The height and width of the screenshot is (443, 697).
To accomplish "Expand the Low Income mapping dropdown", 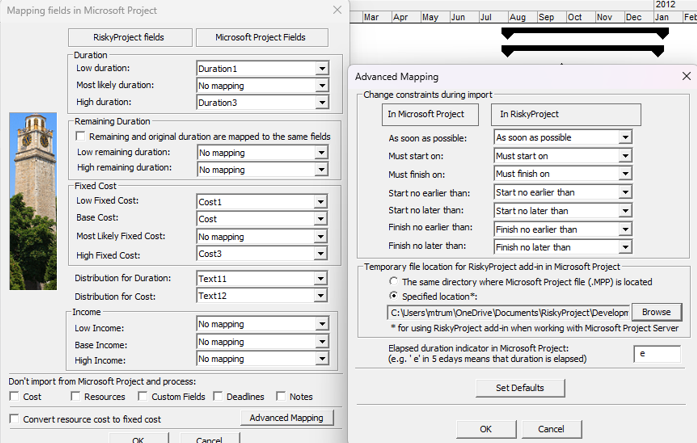I will (262, 324).
